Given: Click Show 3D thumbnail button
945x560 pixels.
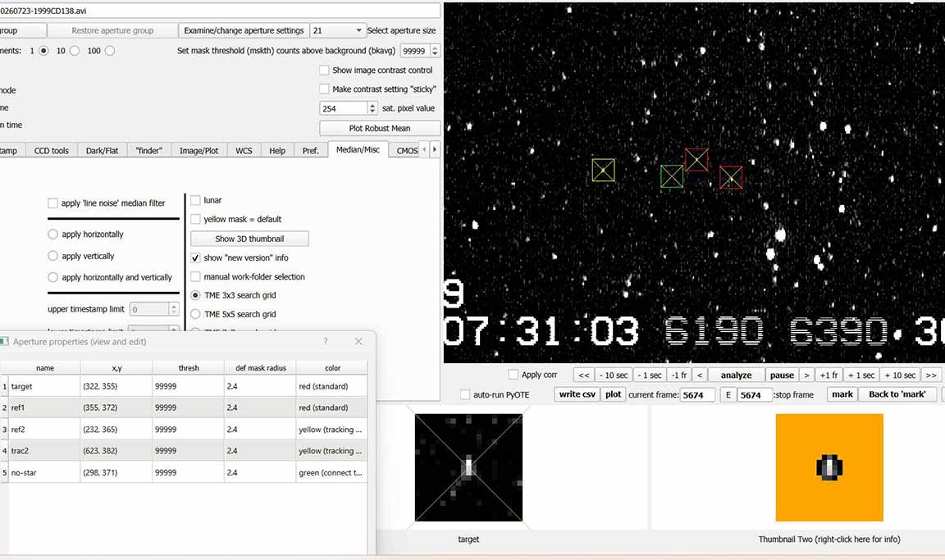Looking at the screenshot, I should pos(249,239).
